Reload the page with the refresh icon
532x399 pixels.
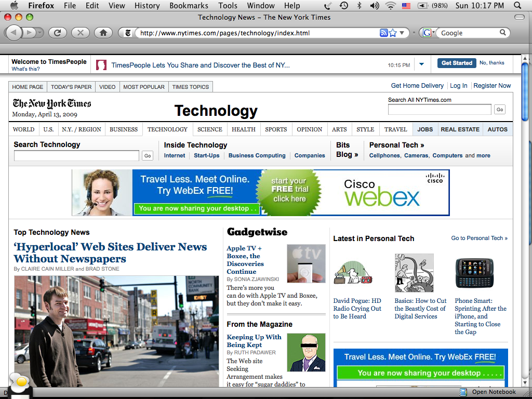(57, 33)
